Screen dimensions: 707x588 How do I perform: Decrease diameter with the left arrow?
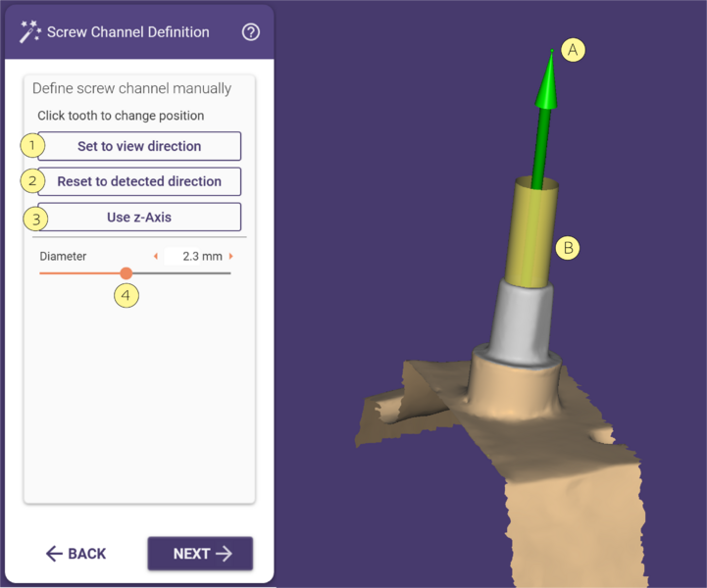(156, 257)
